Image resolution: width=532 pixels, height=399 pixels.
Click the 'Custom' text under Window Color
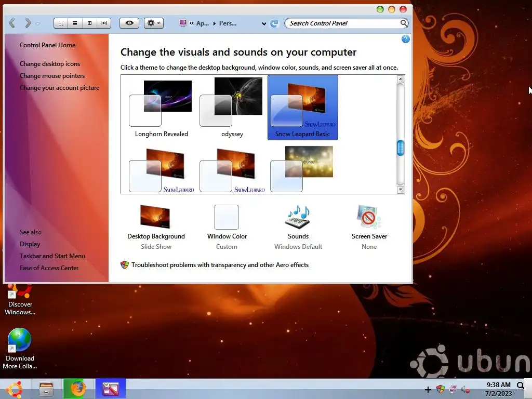pyautogui.click(x=227, y=247)
